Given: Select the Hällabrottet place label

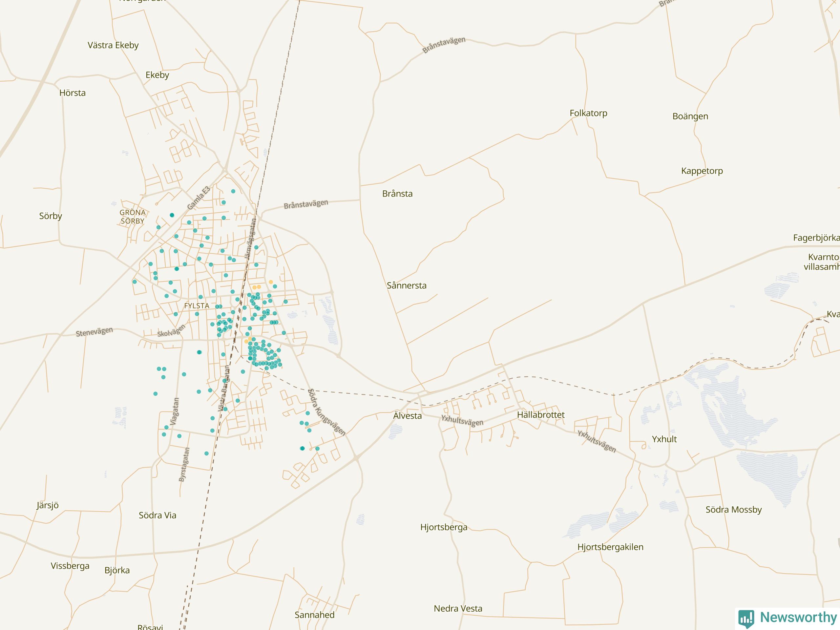Looking at the screenshot, I should point(540,415).
